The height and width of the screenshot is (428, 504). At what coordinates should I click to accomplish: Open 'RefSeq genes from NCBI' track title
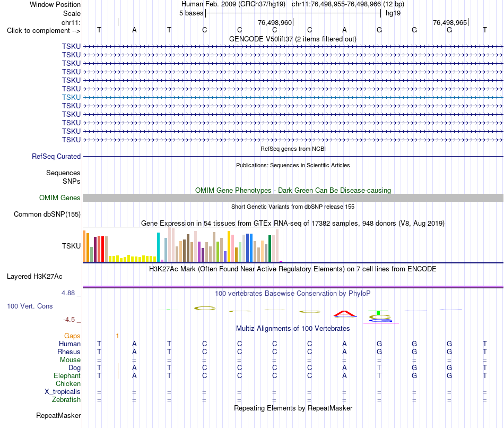(x=293, y=149)
